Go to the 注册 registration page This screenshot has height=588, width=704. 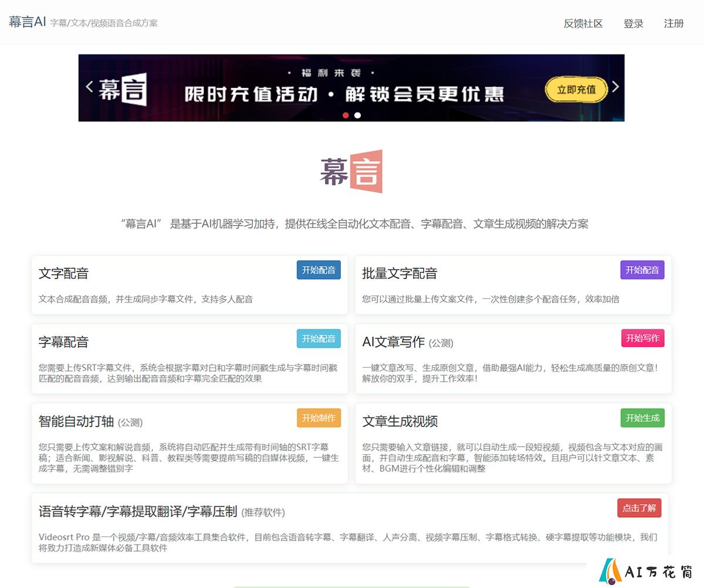674,23
